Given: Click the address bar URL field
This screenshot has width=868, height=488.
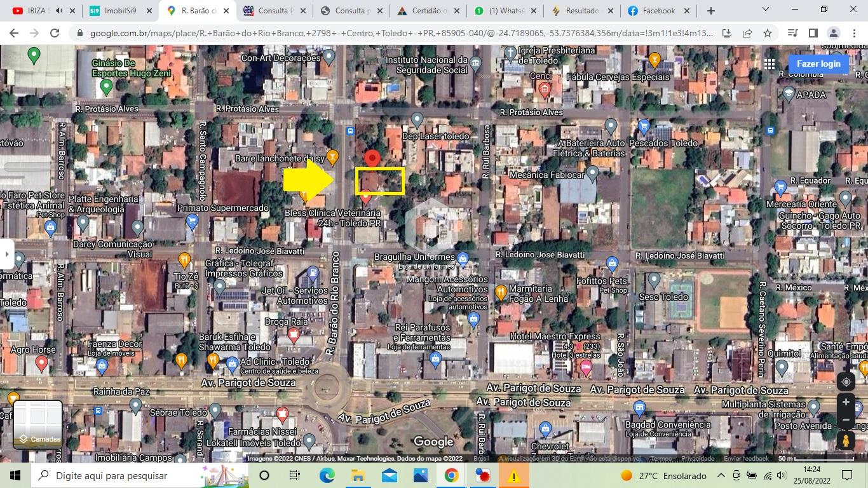Looking at the screenshot, I should coord(400,33).
